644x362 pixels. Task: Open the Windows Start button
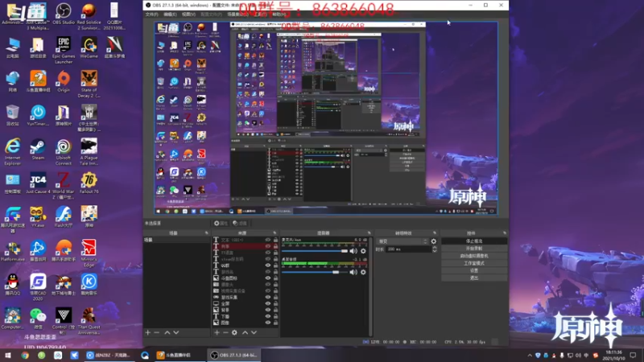[x=8, y=355]
